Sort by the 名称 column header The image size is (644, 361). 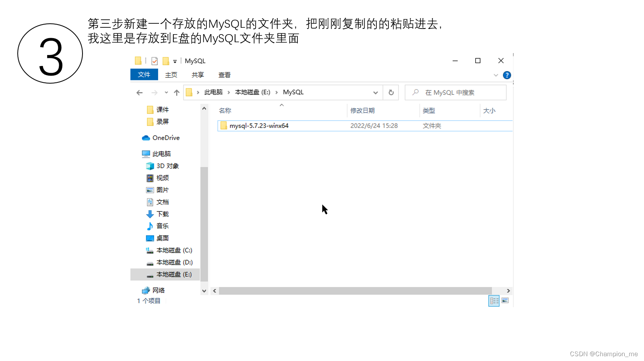[225, 111]
